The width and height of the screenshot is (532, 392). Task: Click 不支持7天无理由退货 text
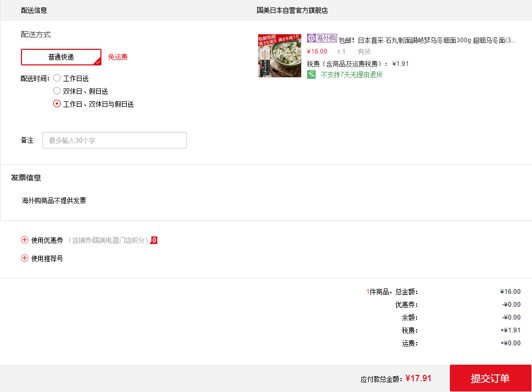pos(352,75)
